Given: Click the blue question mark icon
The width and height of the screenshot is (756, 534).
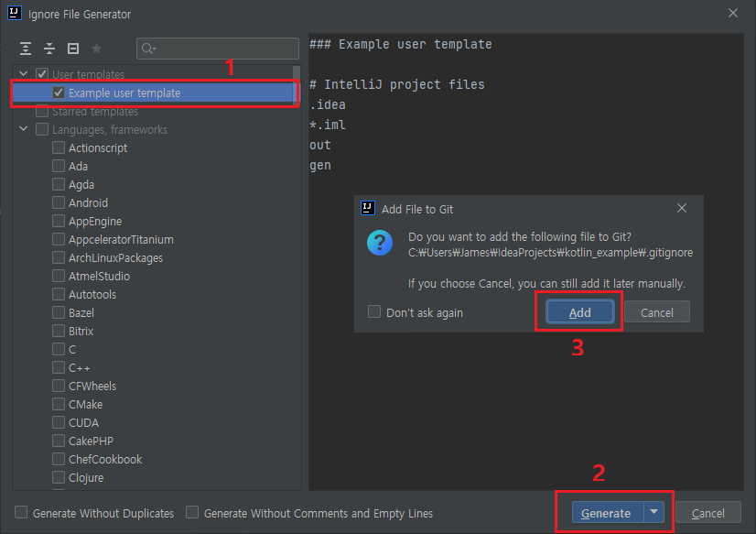Looking at the screenshot, I should pyautogui.click(x=380, y=243).
